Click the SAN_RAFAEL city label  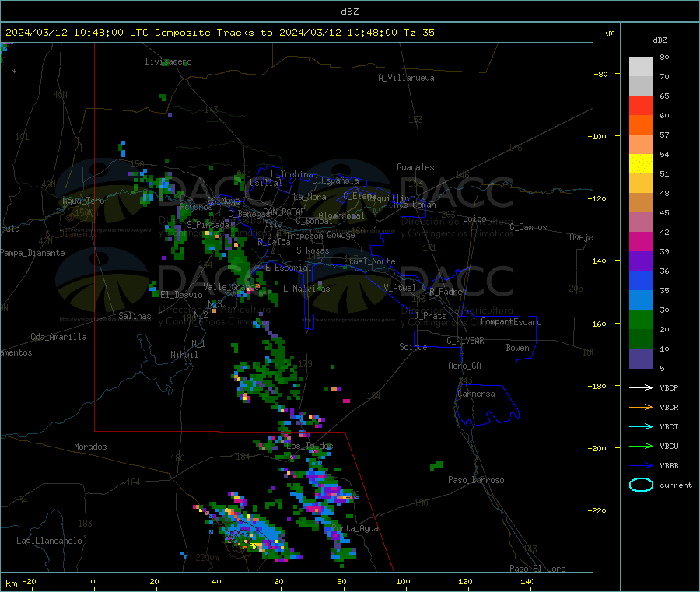coord(285,212)
